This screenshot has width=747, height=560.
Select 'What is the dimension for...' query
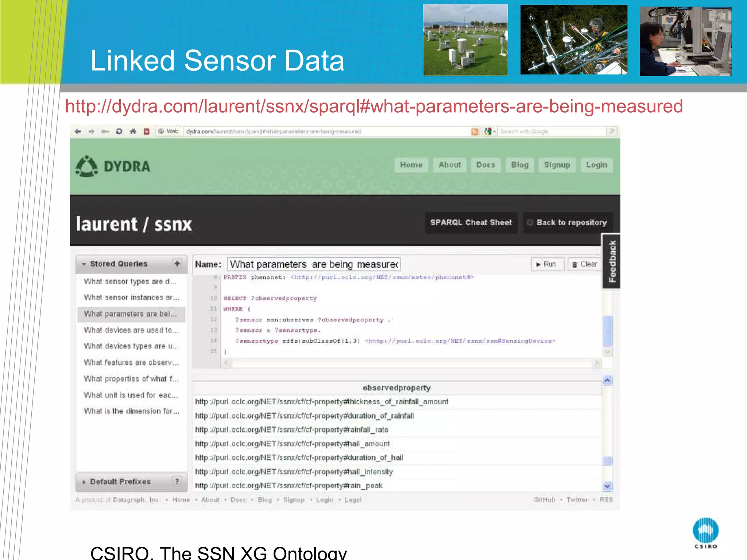coord(131,411)
